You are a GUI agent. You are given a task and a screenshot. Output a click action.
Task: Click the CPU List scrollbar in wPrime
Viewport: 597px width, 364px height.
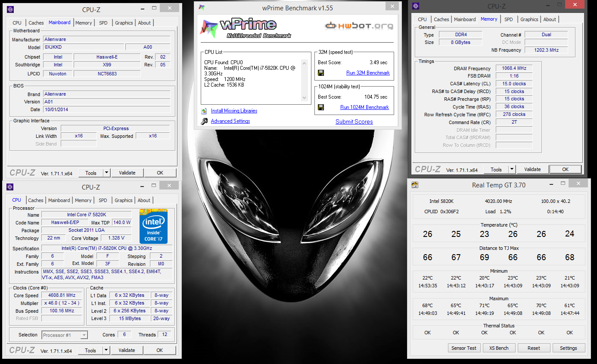click(x=305, y=81)
